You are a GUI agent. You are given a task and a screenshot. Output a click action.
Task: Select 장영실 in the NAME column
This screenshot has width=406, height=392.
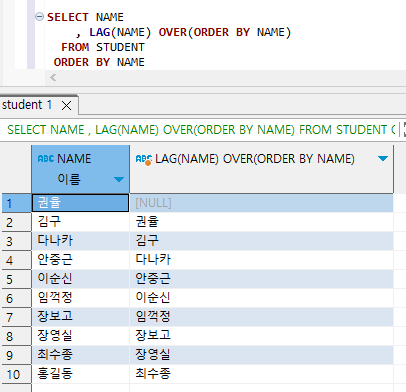[x=80, y=336]
